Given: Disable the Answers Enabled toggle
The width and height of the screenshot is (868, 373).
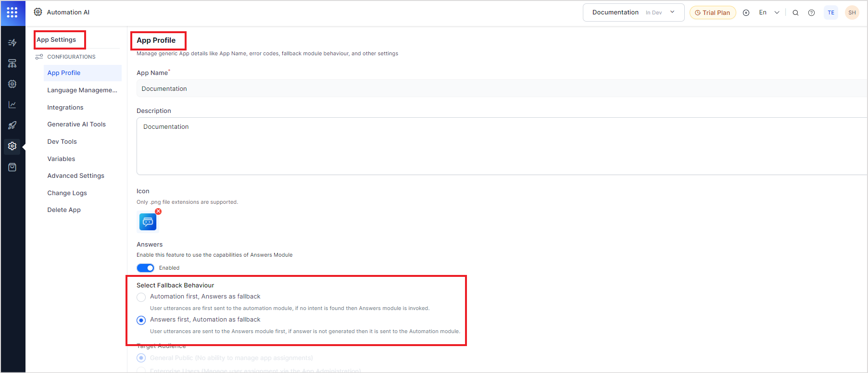Looking at the screenshot, I should pos(145,268).
